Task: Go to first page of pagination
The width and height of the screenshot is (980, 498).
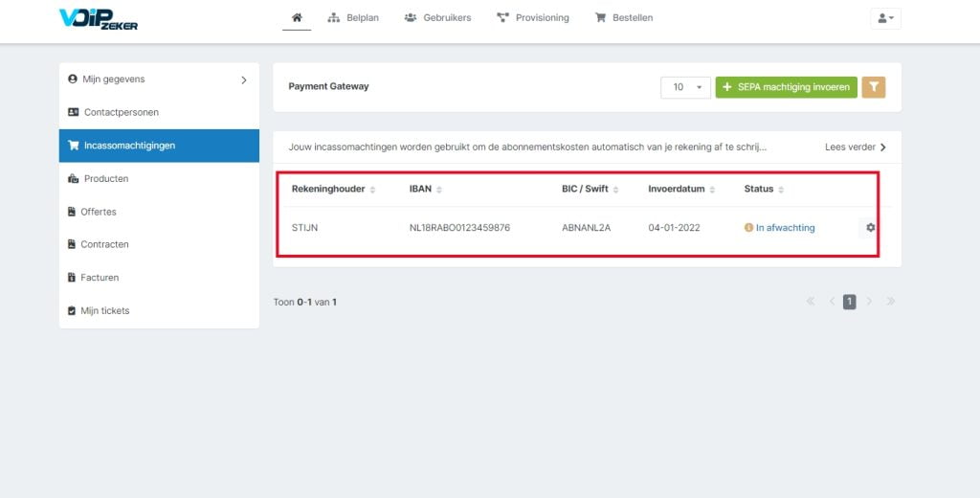Action: 811,302
